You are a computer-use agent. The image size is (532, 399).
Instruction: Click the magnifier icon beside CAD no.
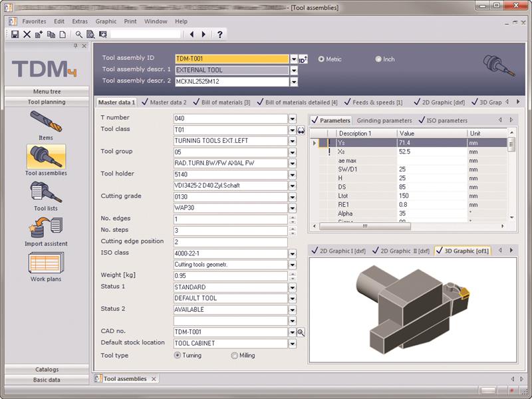pyautogui.click(x=301, y=332)
